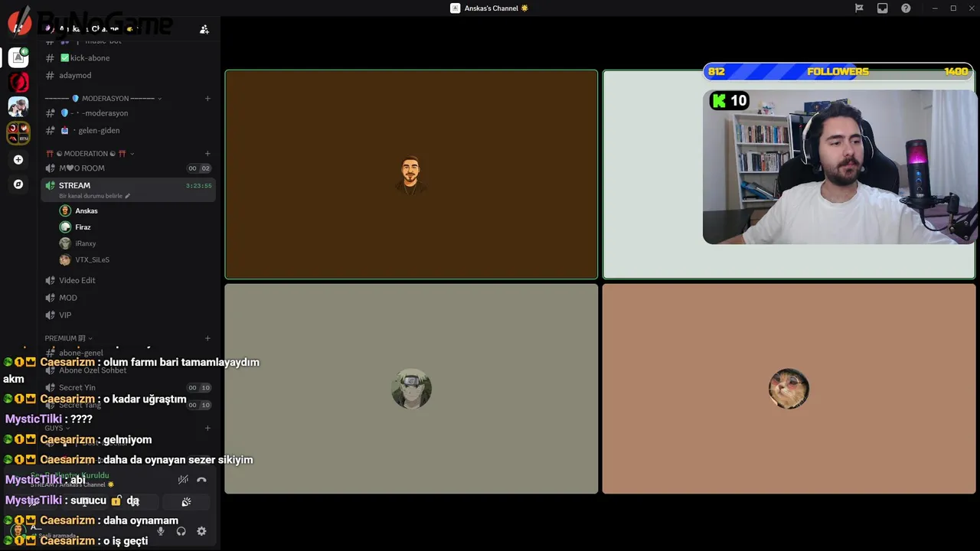Create channel in the MODERATION category
The width and height of the screenshot is (980, 551).
coord(207,154)
